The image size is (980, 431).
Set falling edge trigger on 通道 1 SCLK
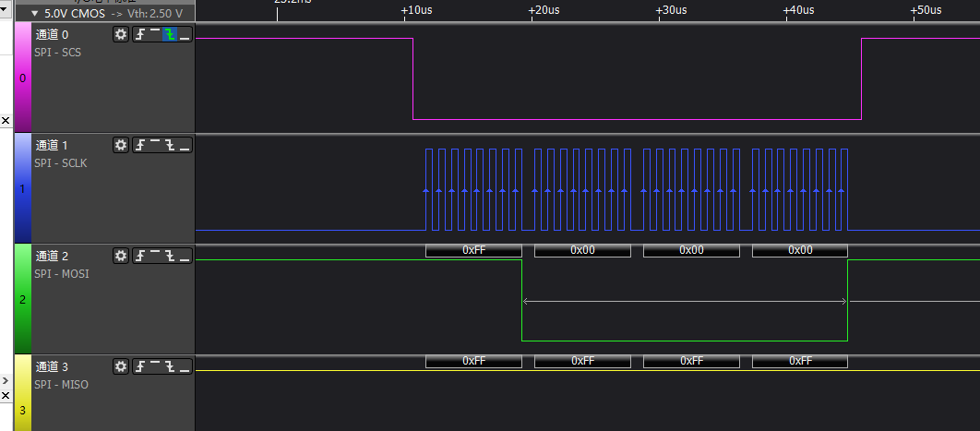[170, 145]
